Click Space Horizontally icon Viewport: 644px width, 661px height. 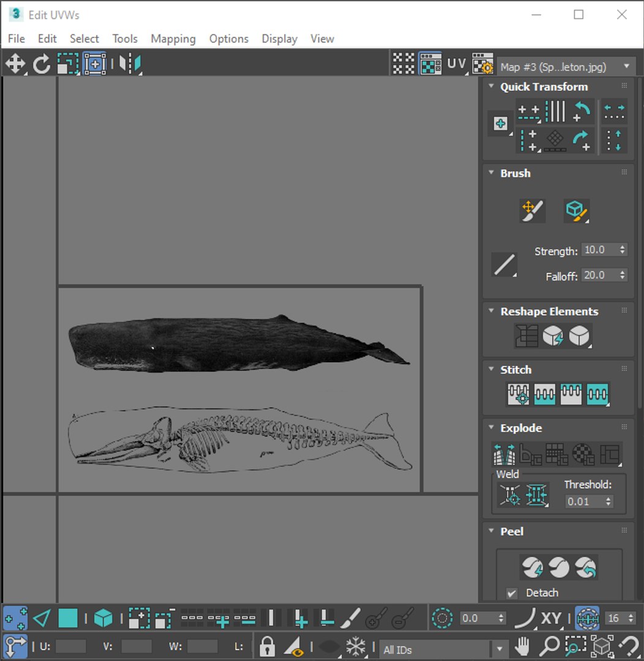point(614,112)
